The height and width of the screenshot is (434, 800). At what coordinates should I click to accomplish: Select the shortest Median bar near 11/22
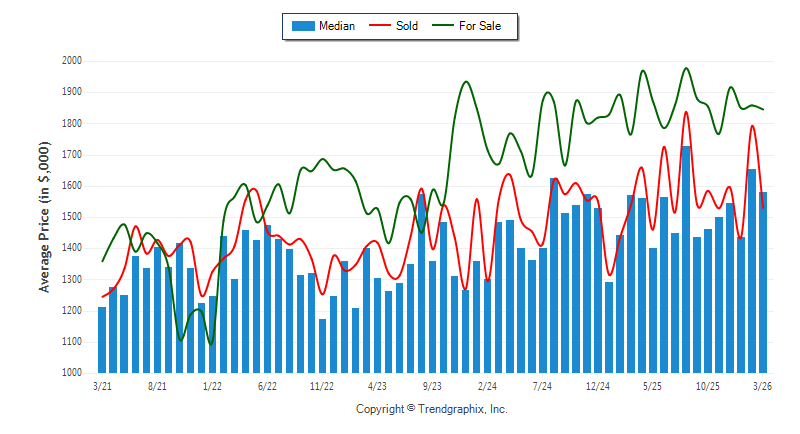[x=322, y=345]
